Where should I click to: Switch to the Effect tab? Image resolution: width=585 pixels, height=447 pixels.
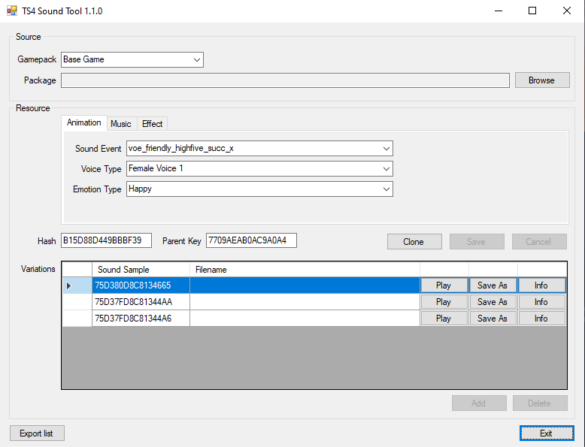(152, 124)
